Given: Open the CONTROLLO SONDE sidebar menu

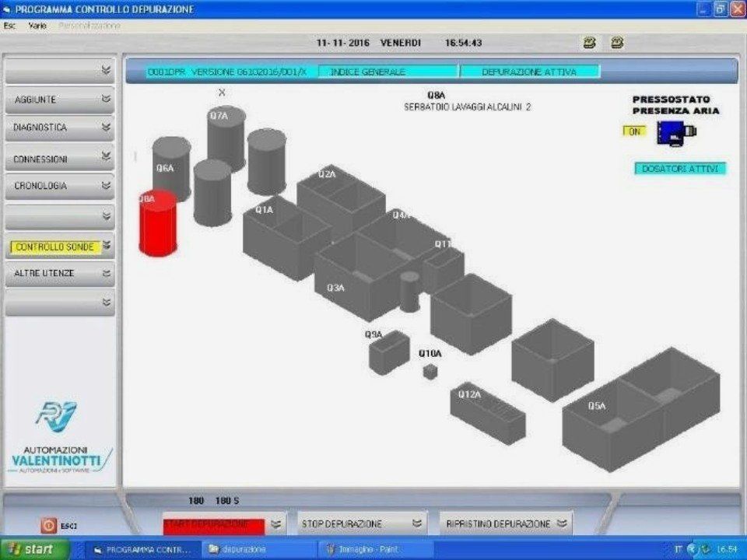Looking at the screenshot, I should [x=60, y=247].
